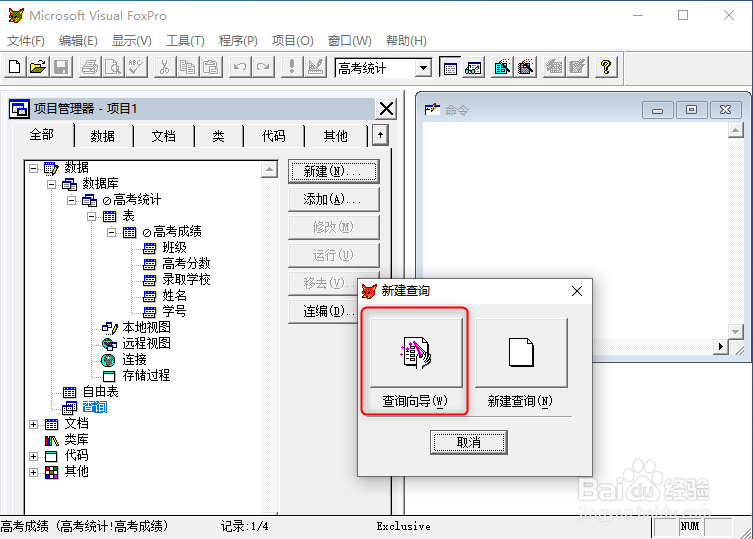Select the 查询 tree item
753x539 pixels.
point(95,407)
